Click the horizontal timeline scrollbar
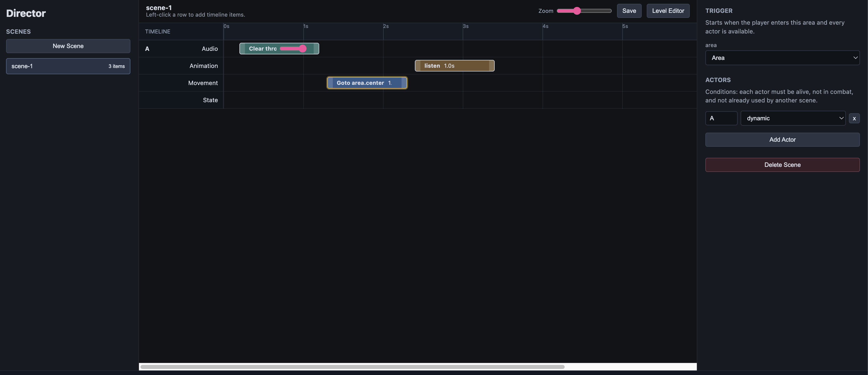868x375 pixels. (352, 367)
